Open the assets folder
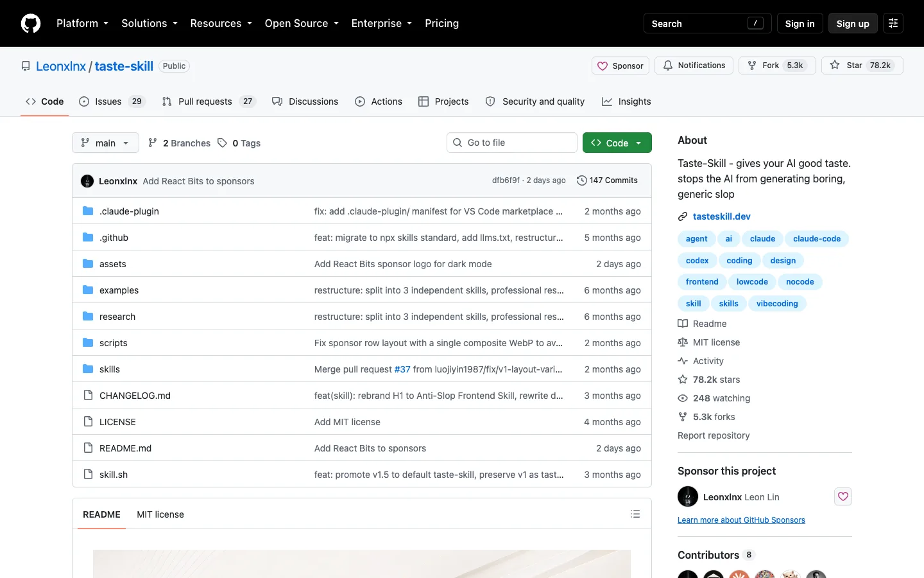Screen dimensions: 924x578 coord(112,264)
